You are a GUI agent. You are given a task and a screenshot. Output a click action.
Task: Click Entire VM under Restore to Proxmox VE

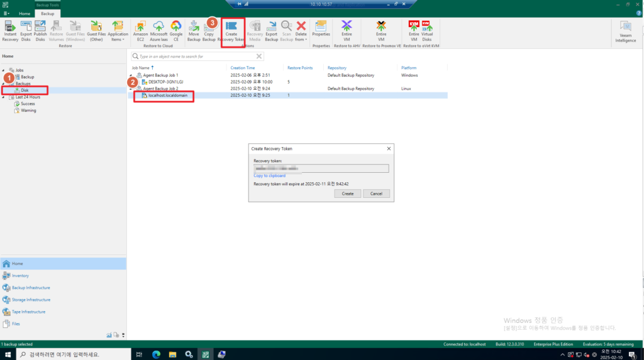[x=381, y=31]
